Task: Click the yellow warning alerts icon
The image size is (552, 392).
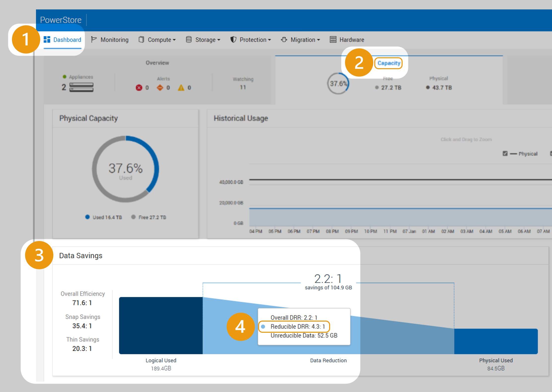Action: pos(181,87)
